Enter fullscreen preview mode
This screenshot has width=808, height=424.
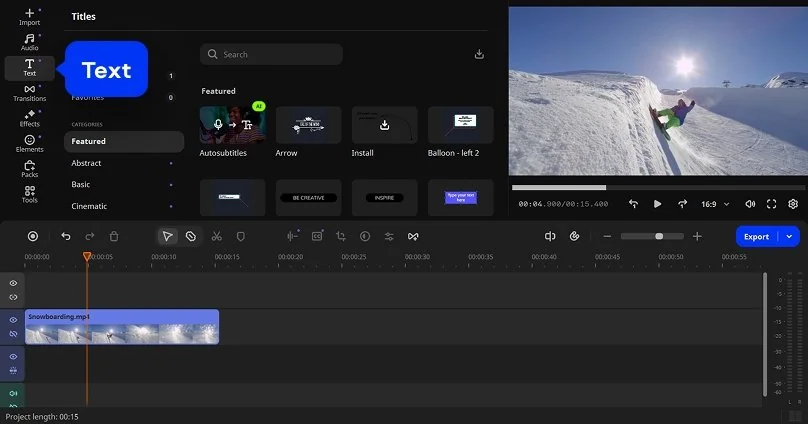click(771, 204)
